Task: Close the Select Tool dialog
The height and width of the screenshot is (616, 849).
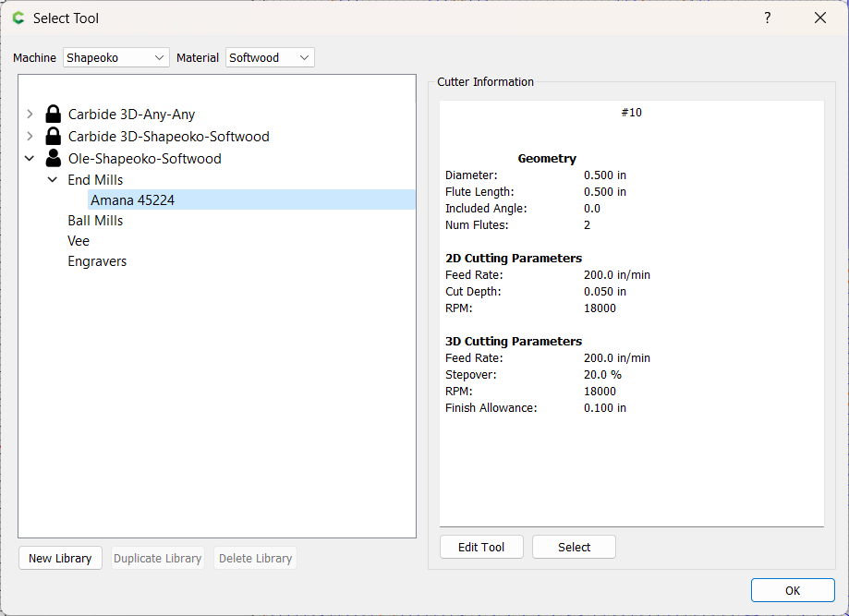Action: 819,18
